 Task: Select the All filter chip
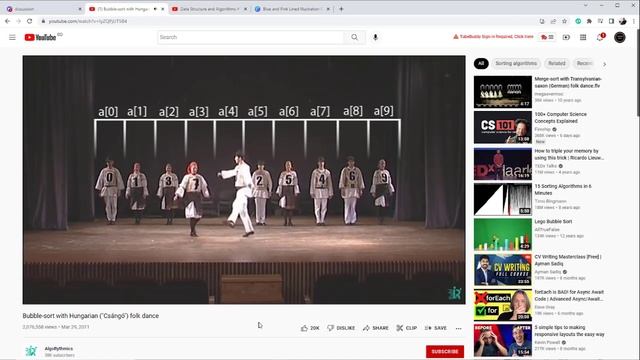pyautogui.click(x=481, y=63)
